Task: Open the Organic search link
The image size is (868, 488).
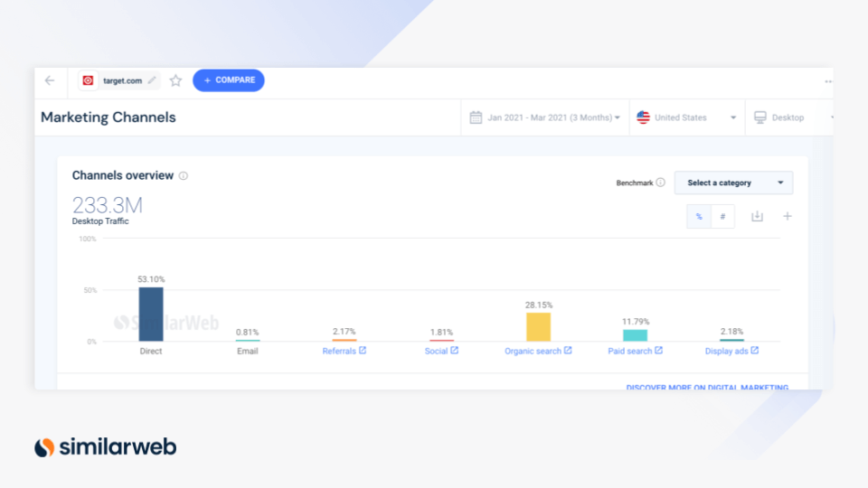Action: coord(533,351)
